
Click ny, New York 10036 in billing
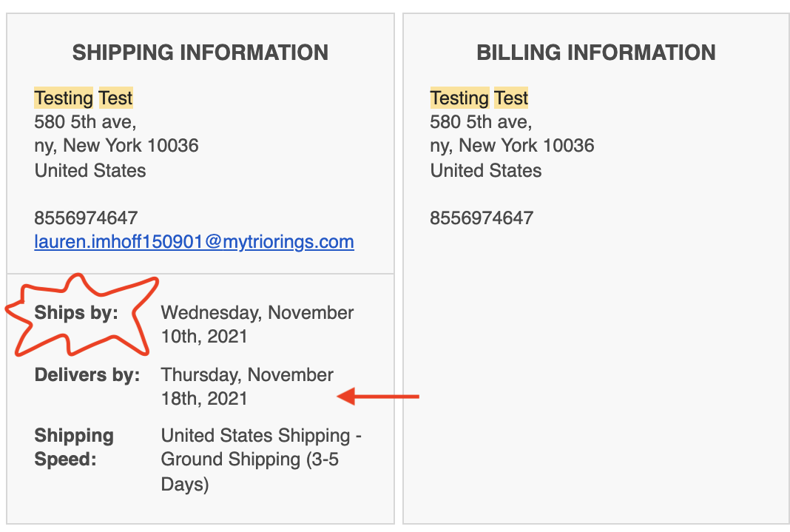point(512,146)
